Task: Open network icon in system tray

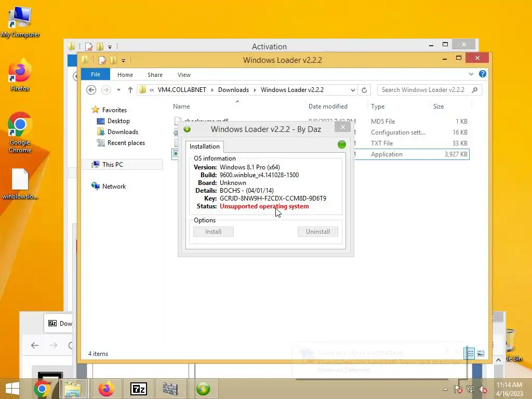Action: [x=471, y=389]
